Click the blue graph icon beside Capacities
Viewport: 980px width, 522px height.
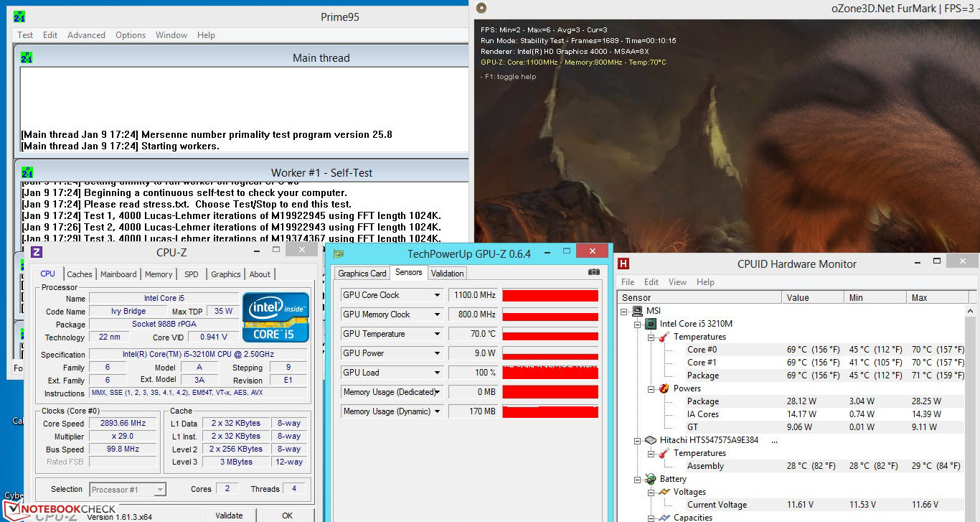pos(664,517)
